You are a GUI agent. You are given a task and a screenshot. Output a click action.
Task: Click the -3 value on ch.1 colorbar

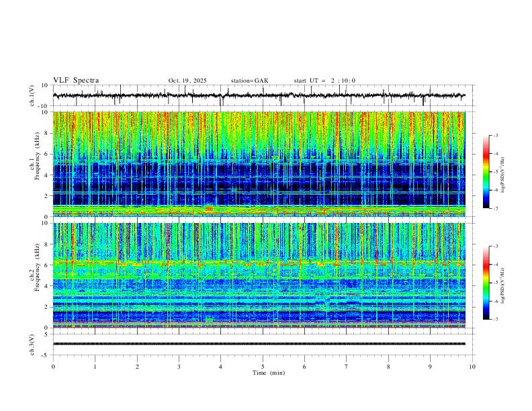pyautogui.click(x=495, y=135)
